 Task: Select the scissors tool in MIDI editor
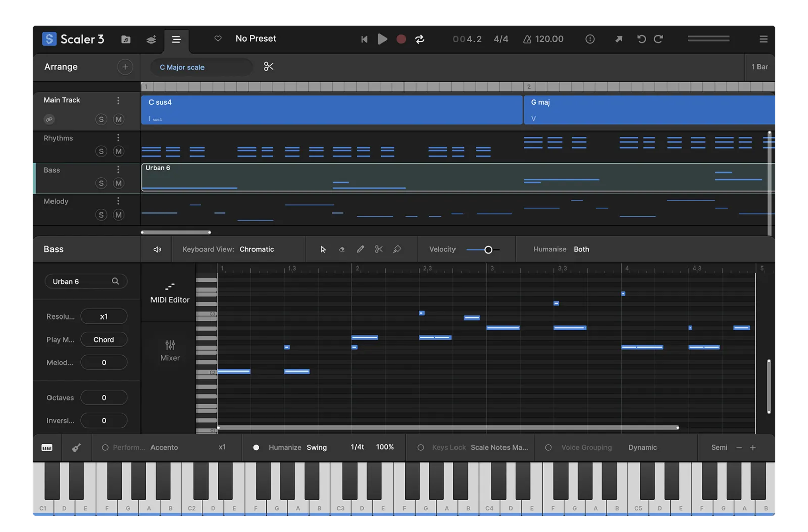379,249
